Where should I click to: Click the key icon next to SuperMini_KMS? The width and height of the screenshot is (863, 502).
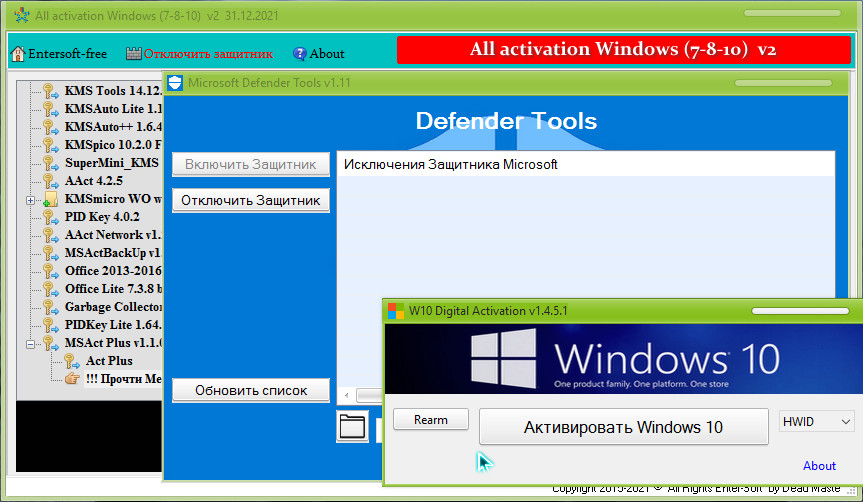coord(50,163)
